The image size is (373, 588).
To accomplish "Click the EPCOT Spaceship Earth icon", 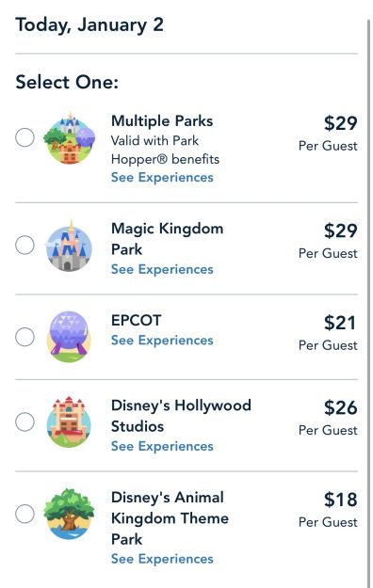I will pyautogui.click(x=69, y=337).
